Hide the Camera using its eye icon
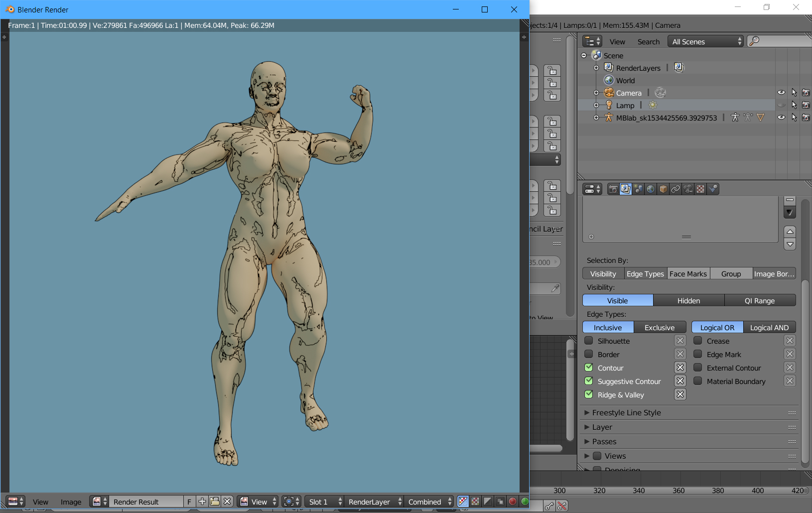Image resolution: width=812 pixels, height=513 pixels. 781,93
